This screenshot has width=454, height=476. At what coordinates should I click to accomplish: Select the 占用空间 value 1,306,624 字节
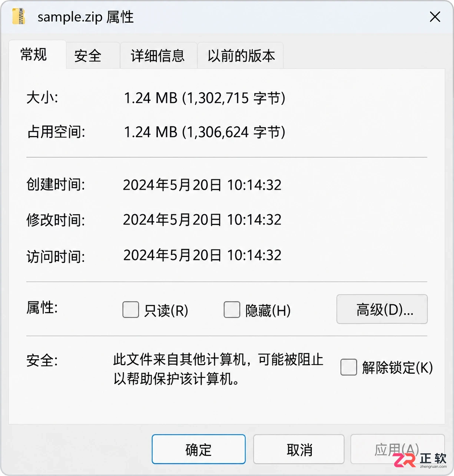pyautogui.click(x=205, y=132)
